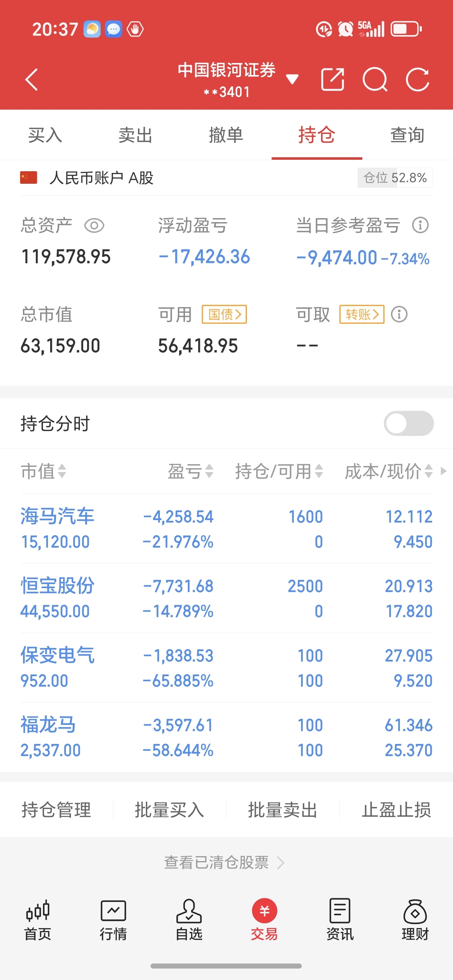Expand more columns with right arrow
453x980 pixels.
click(x=443, y=471)
